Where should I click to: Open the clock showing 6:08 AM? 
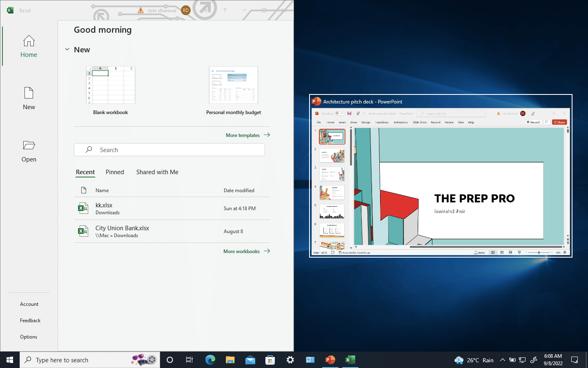click(x=553, y=360)
